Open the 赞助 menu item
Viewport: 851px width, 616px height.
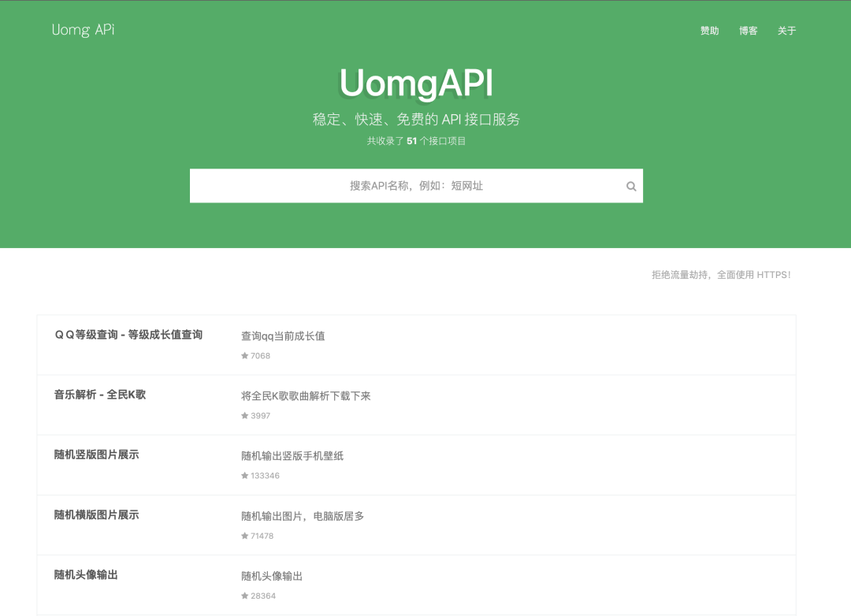709,31
